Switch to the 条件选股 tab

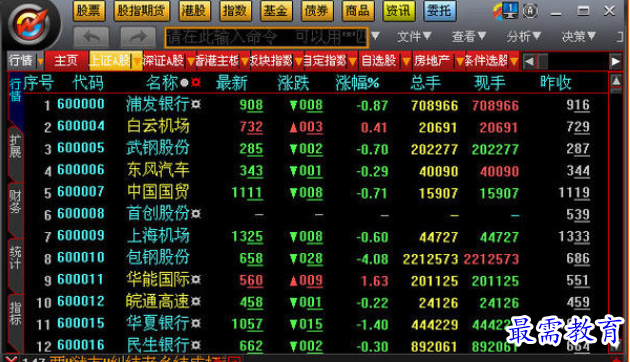(487, 61)
